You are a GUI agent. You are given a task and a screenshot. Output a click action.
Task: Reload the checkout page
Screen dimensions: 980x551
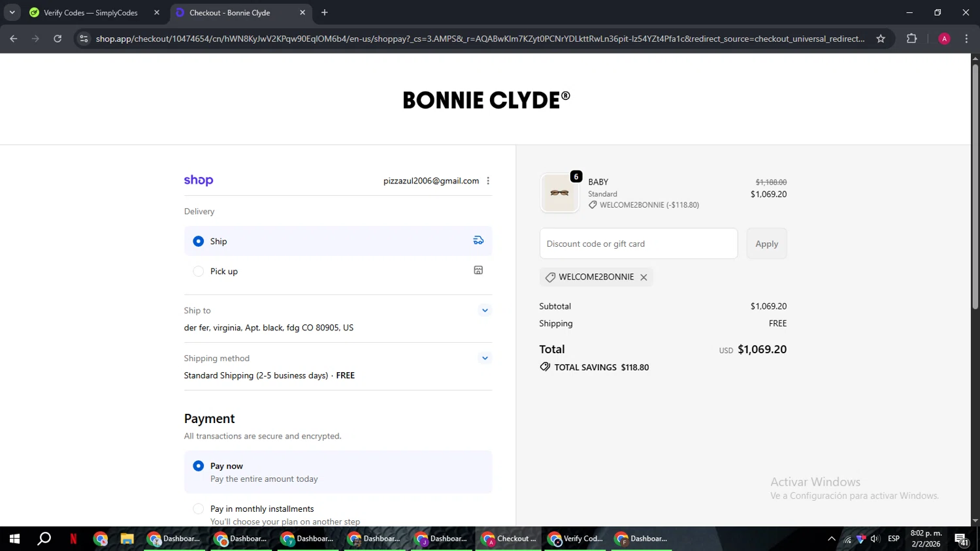point(57,39)
